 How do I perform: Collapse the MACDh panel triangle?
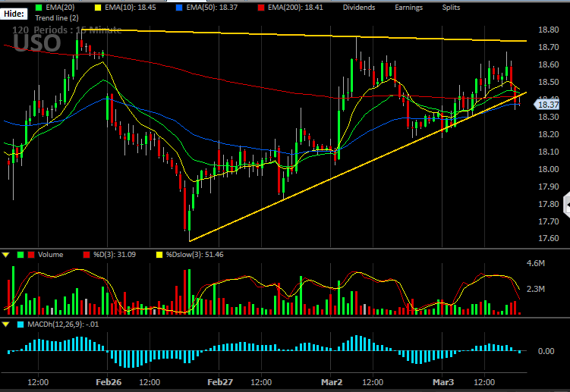coord(6,325)
